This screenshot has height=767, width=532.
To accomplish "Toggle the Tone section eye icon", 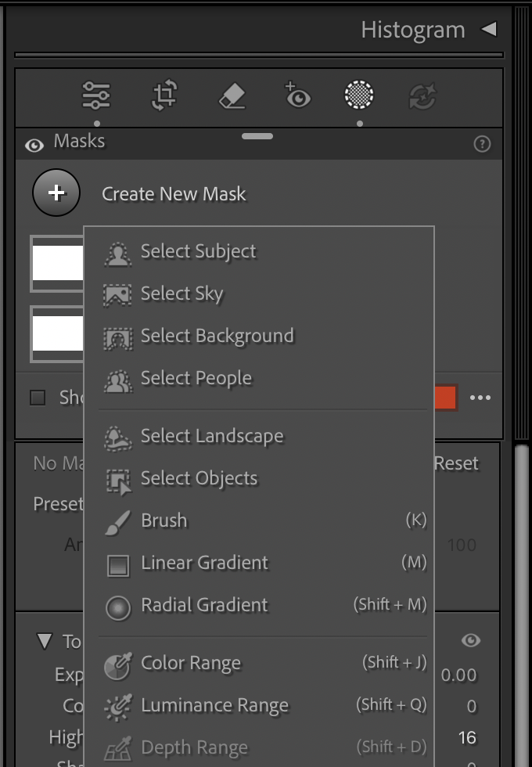I will pos(471,640).
